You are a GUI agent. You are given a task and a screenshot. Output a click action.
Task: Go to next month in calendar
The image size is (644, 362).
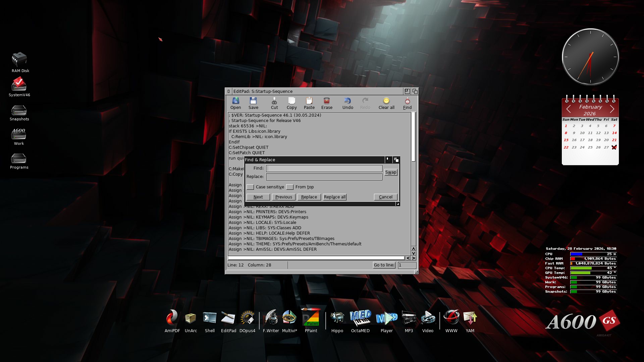(x=612, y=109)
